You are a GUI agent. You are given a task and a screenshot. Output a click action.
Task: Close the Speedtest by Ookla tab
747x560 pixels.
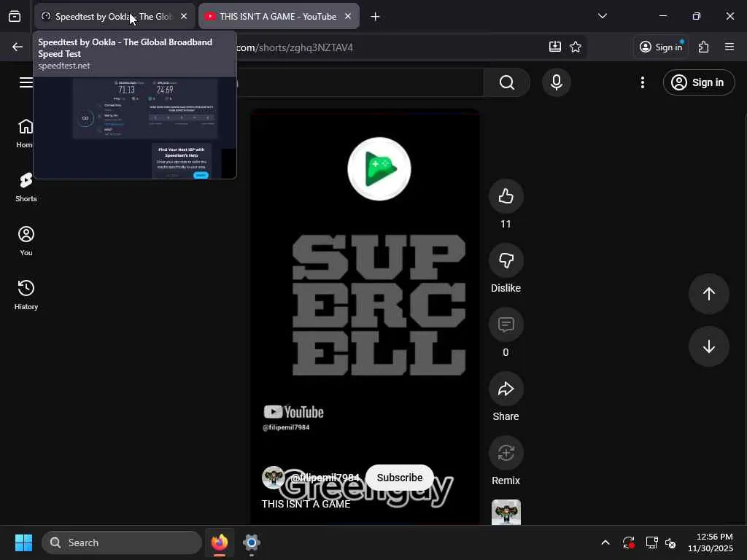[184, 16]
